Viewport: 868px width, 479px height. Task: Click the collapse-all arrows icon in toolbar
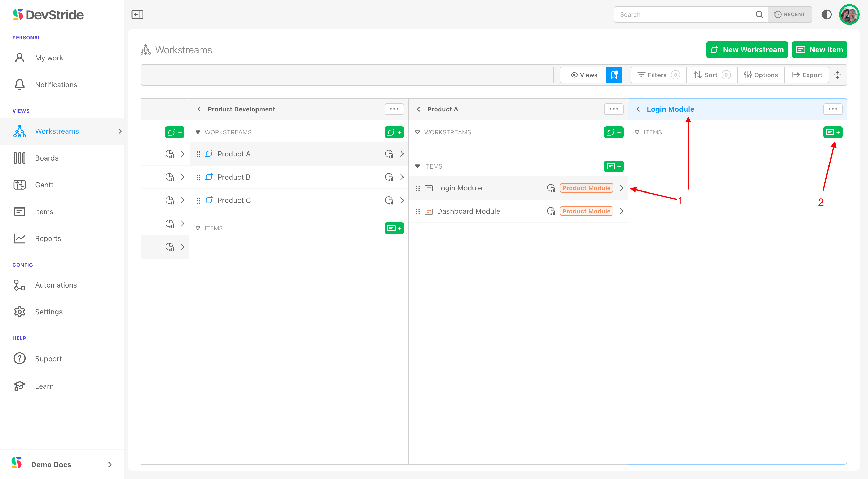coord(838,75)
